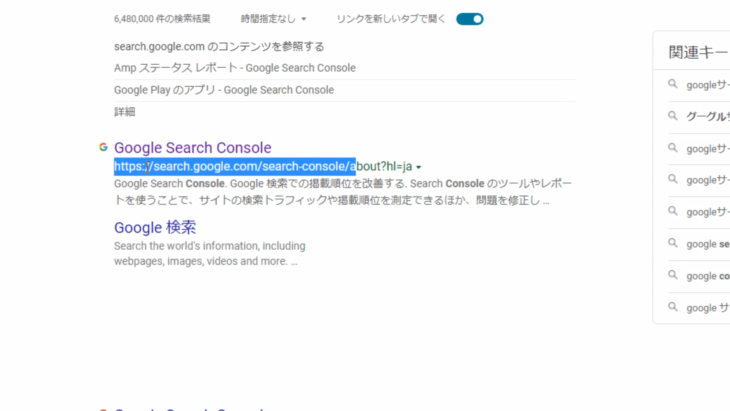Select the グーグル related keyword suggestion

coord(708,116)
